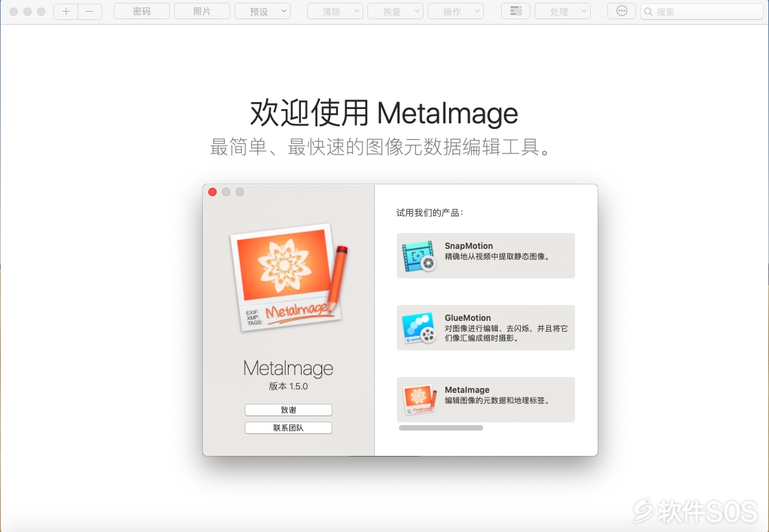Screen dimensions: 769x532
Task: Click the horizontal scrollbar under product list
Action: pos(441,428)
